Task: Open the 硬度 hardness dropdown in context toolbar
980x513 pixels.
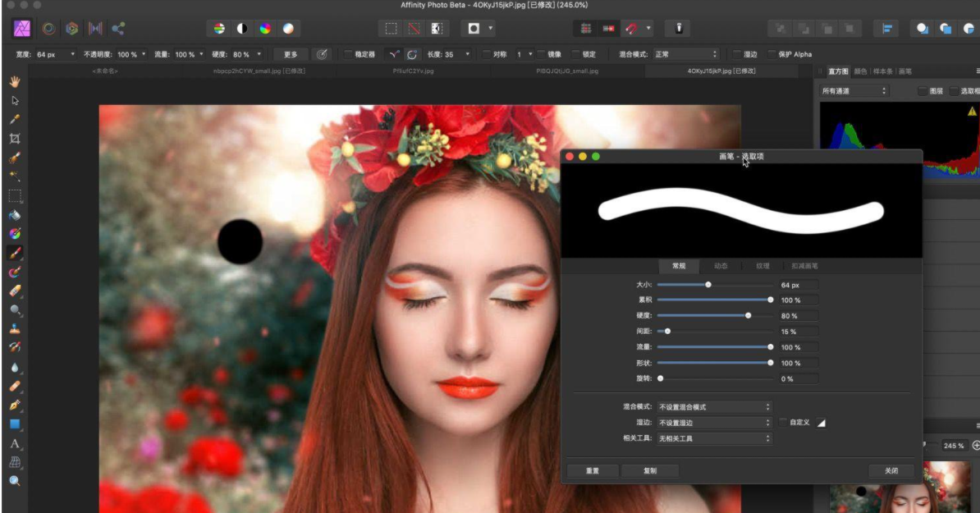Action: point(259,54)
